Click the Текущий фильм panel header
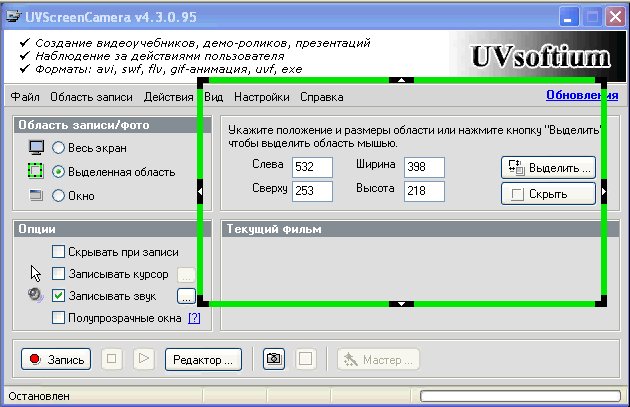The height and width of the screenshot is (407, 630). pos(420,229)
